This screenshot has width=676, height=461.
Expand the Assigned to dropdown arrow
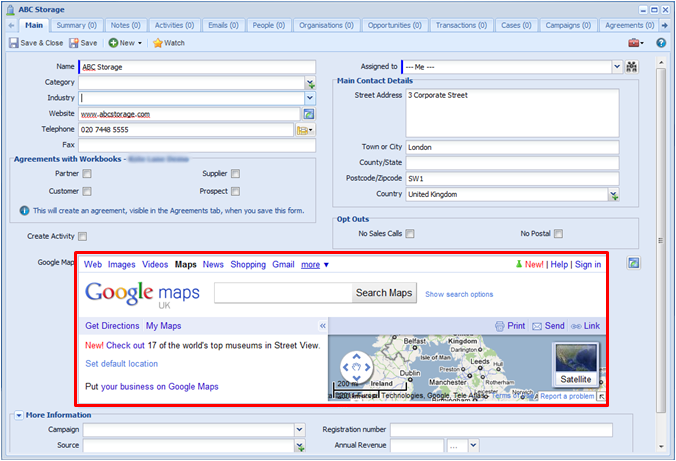617,66
